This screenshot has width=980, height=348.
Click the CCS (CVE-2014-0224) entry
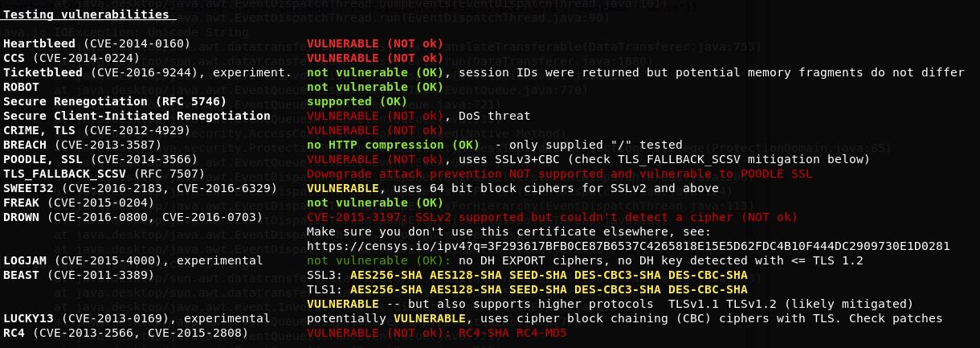tap(71, 58)
